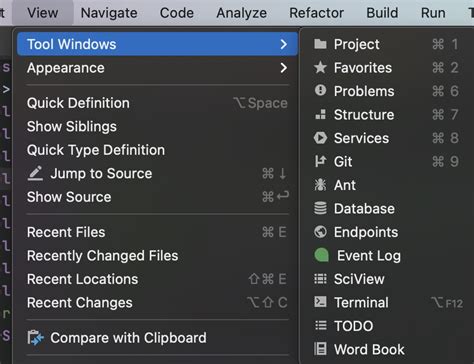Open the Structure icon entry
474x364 pixels.
click(320, 114)
